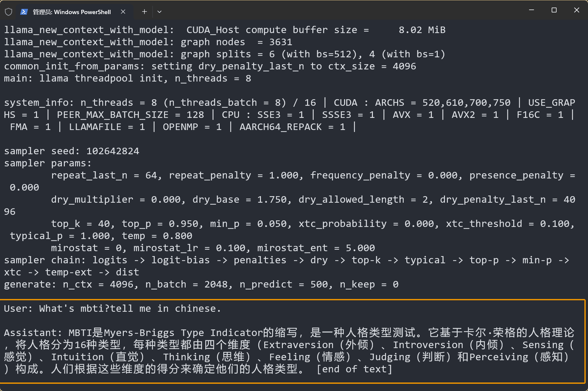
Task: Close the Windows PowerShell tab
Action: coord(123,12)
